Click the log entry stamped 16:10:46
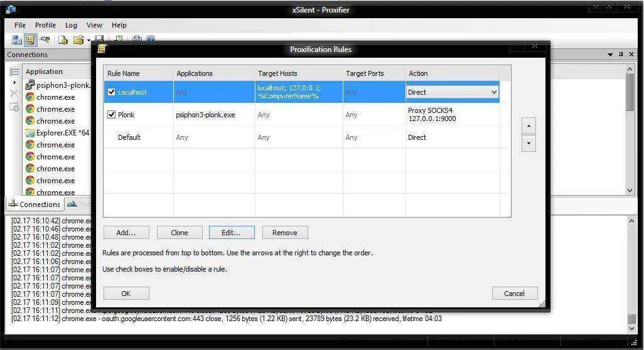 click(51, 229)
